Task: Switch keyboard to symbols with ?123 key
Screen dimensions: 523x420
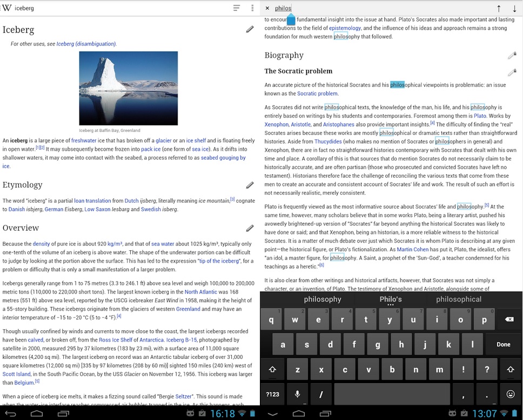Action: [272, 394]
